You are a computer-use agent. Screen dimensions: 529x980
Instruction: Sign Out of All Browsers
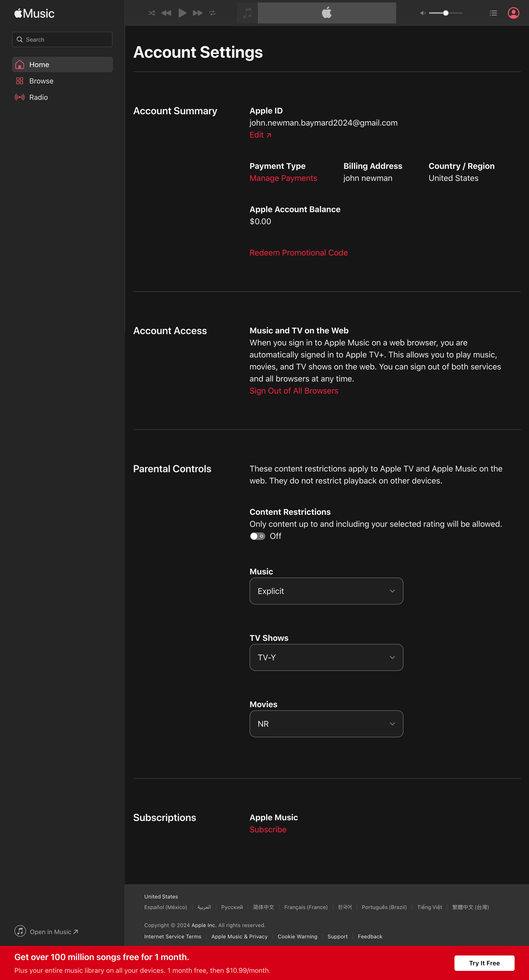point(294,391)
